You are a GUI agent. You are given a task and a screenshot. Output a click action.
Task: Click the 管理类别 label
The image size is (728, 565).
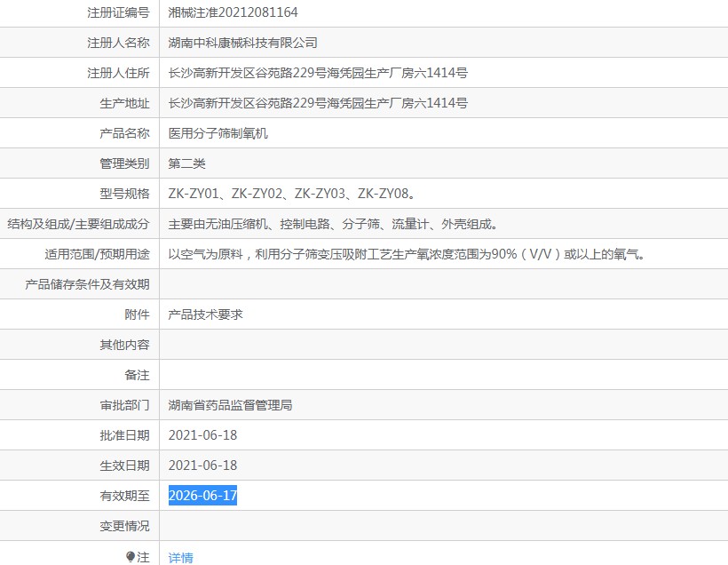point(124,163)
